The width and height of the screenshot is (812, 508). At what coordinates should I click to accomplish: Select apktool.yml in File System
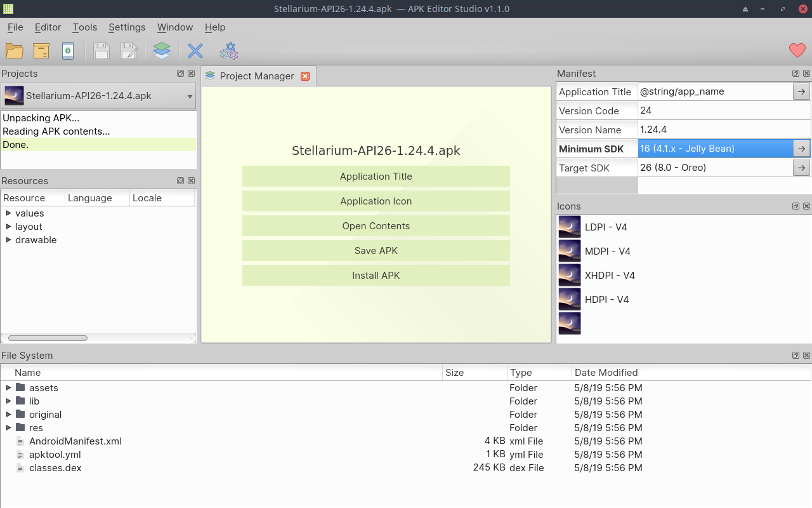click(55, 455)
